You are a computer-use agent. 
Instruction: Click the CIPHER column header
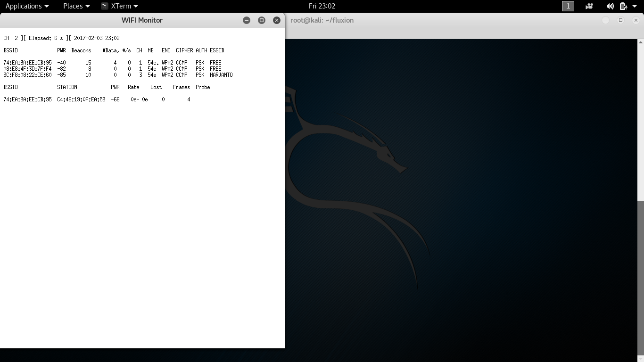184,50
